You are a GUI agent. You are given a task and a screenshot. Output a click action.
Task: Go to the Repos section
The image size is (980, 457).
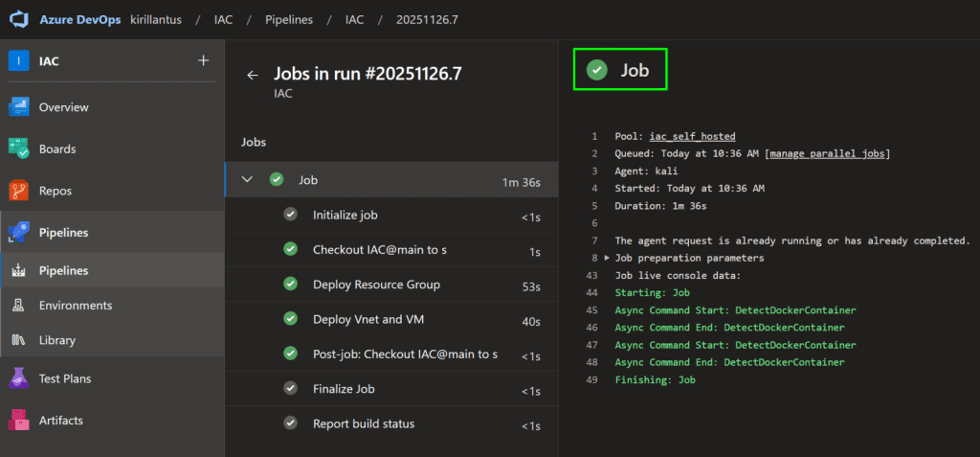[56, 191]
